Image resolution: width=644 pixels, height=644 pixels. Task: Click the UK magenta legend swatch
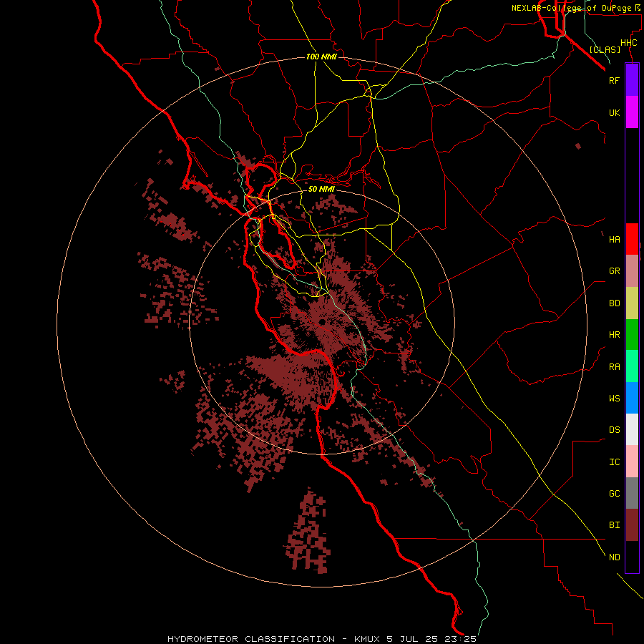click(x=632, y=112)
